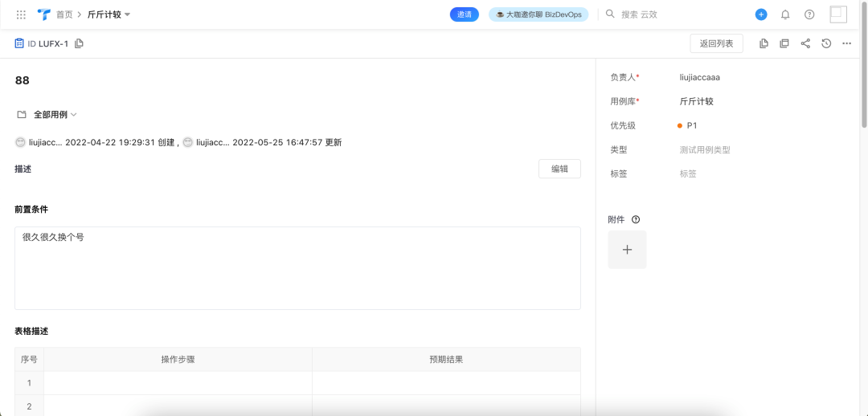Expand the 全部用例 folder dropdown
Image resolution: width=868 pixels, height=416 pixels.
55,115
